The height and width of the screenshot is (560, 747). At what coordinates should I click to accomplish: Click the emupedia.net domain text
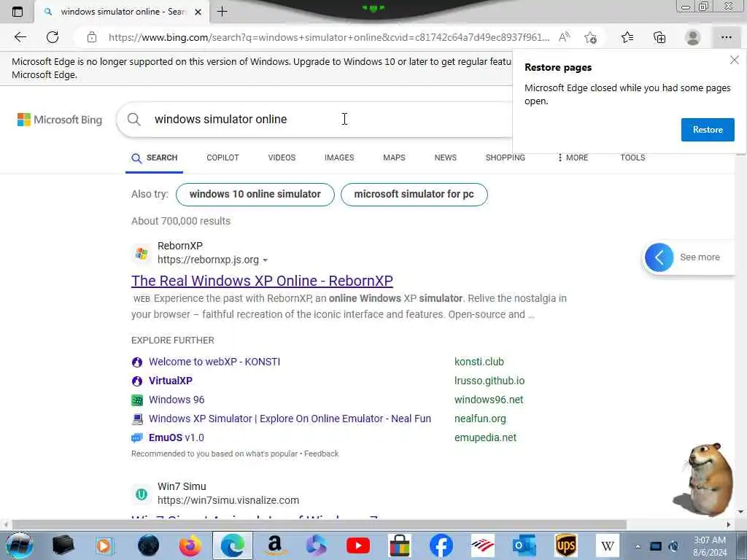485,437
